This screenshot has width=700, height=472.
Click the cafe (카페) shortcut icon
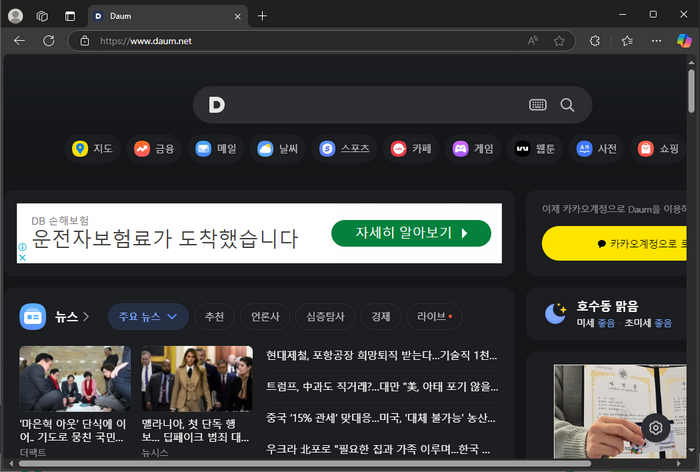pos(399,149)
